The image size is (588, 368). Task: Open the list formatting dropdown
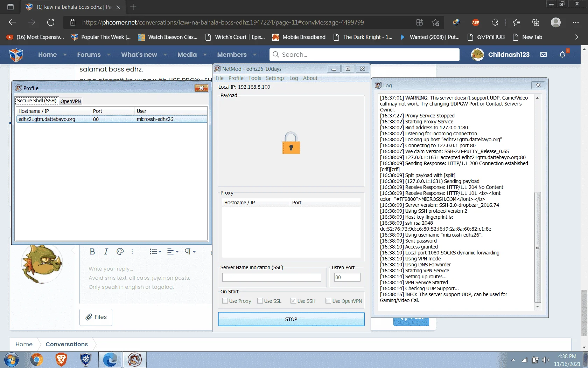pos(155,252)
